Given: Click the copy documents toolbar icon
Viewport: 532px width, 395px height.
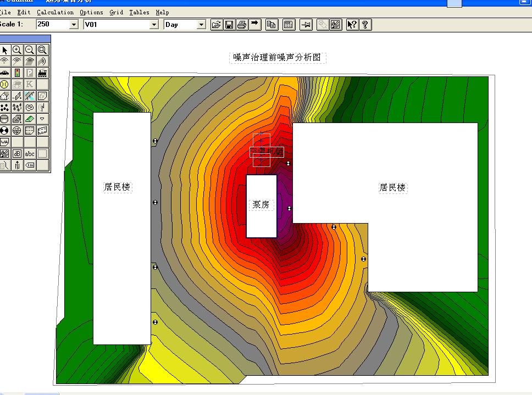Looking at the screenshot, I should coord(271,25).
